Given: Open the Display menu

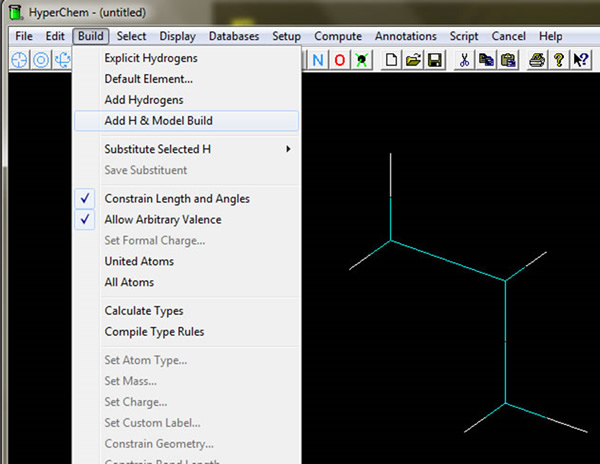Looking at the screenshot, I should tap(177, 36).
